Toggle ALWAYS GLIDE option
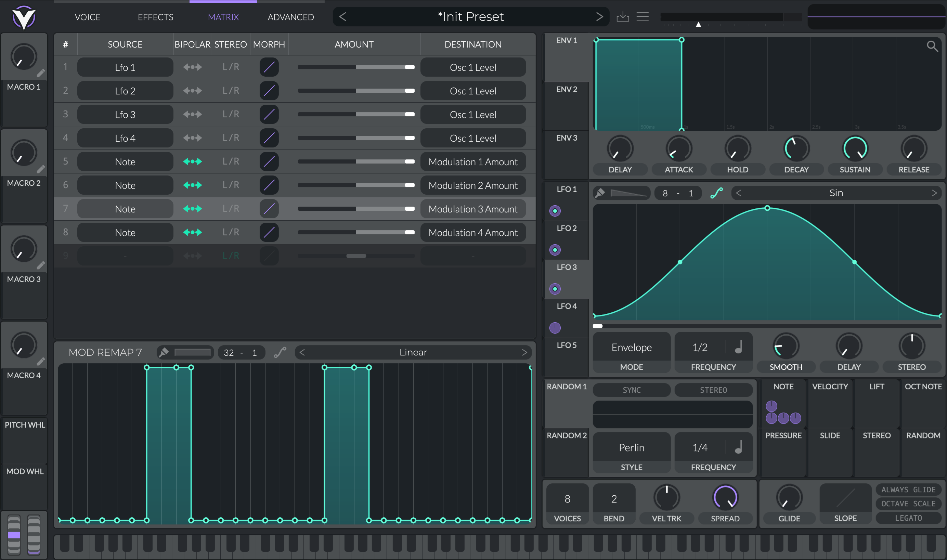This screenshot has height=560, width=947. tap(908, 490)
